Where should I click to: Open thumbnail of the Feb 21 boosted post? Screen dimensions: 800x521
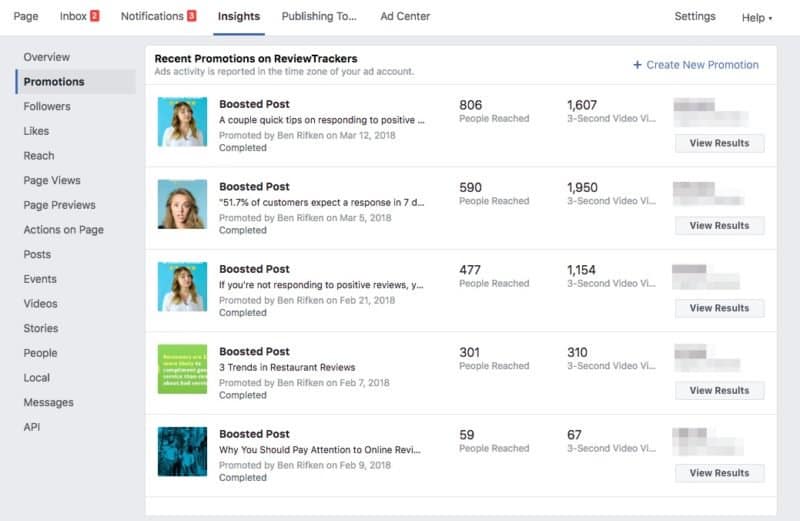point(182,286)
